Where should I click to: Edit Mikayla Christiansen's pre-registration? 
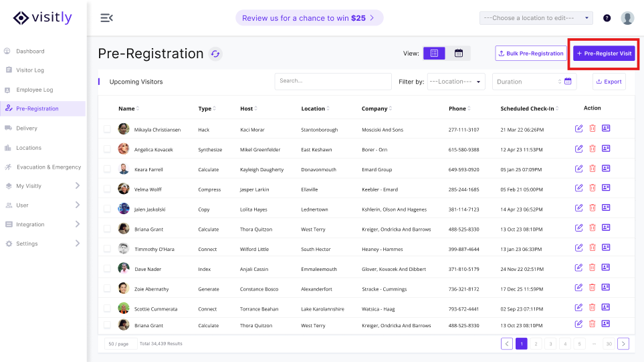click(578, 128)
